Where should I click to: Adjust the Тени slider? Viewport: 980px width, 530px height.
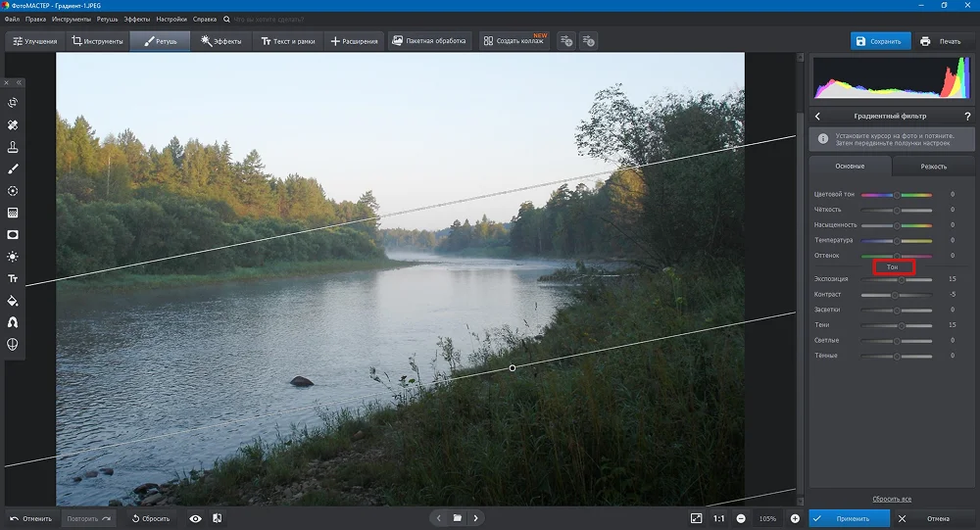897,325
